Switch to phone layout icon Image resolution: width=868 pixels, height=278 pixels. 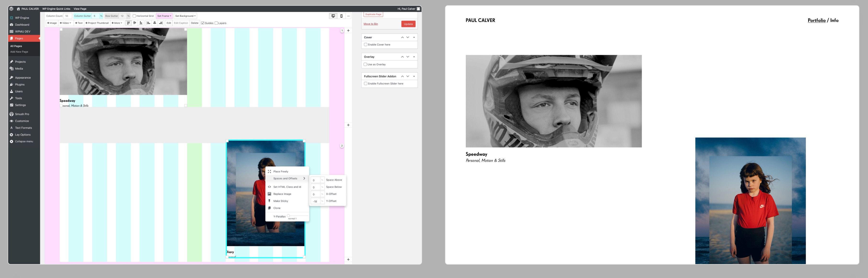[x=341, y=16]
